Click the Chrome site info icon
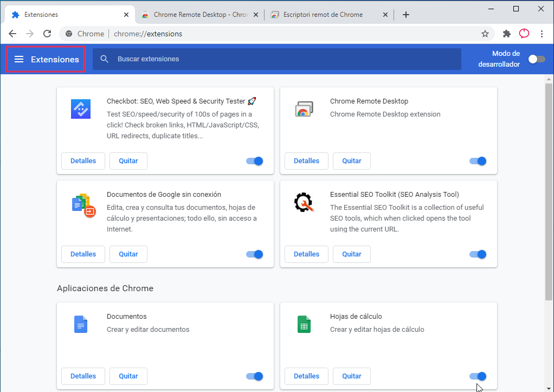Image resolution: width=554 pixels, height=392 pixels. coord(69,34)
